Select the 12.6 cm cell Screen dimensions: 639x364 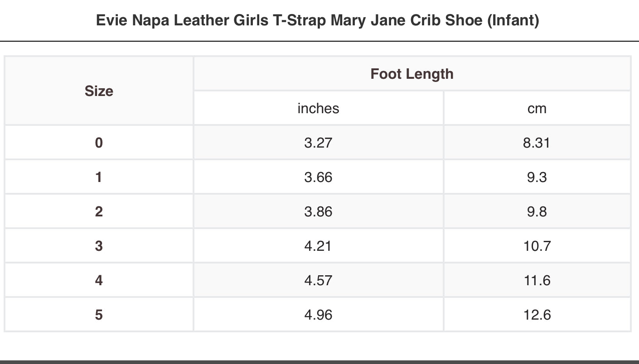tap(537, 315)
